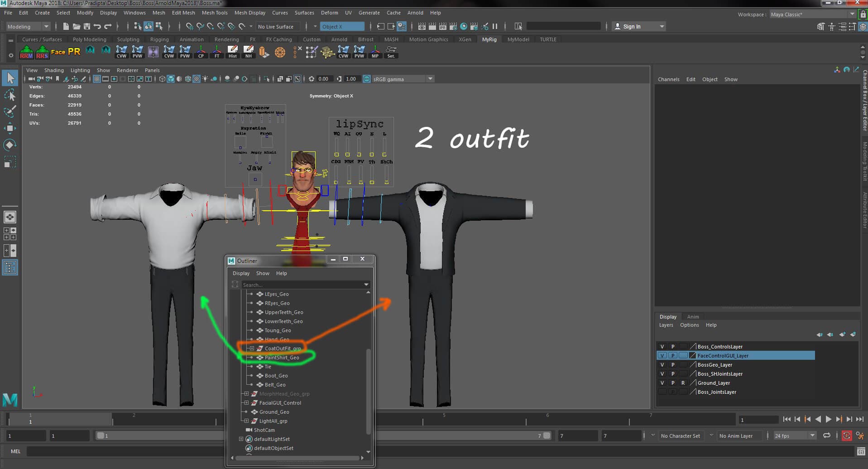Select the arrow Select tool
The width and height of the screenshot is (868, 469).
pos(10,78)
